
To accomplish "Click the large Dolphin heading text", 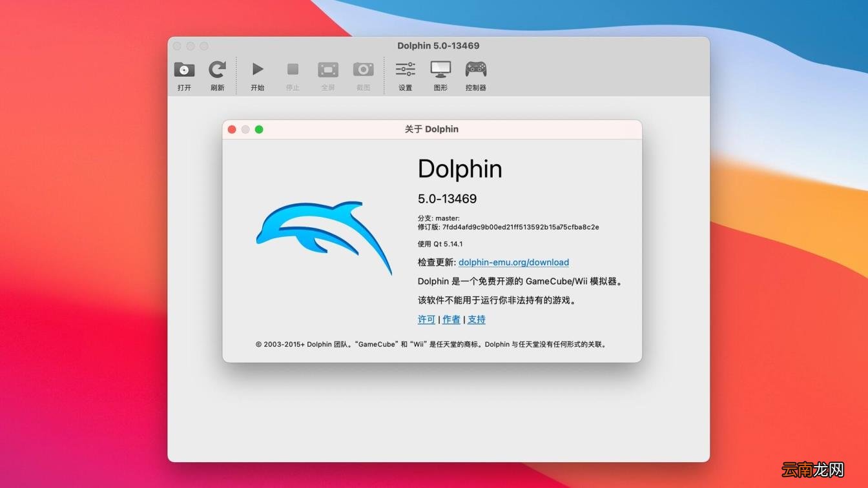I will (460, 168).
